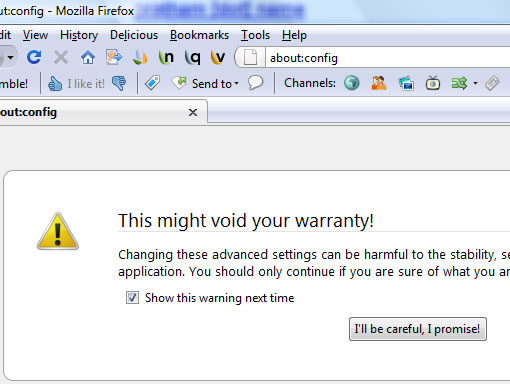Click the thumbs-up I like it! icon
This screenshot has width=510, height=384.
55,84
